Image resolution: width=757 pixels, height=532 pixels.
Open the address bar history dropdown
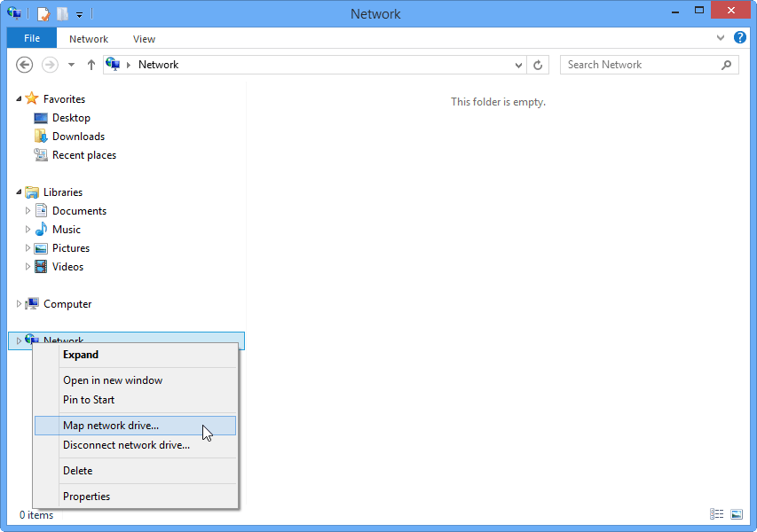point(518,65)
